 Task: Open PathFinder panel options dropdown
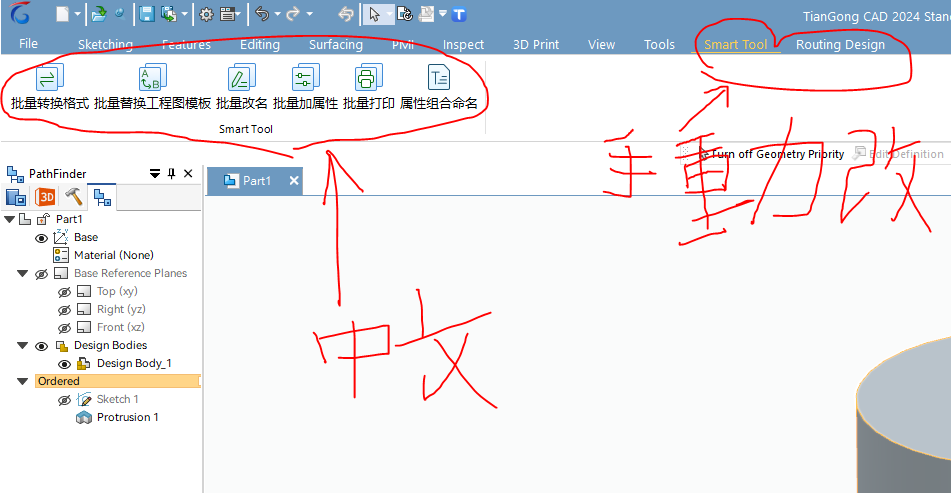pyautogui.click(x=155, y=174)
